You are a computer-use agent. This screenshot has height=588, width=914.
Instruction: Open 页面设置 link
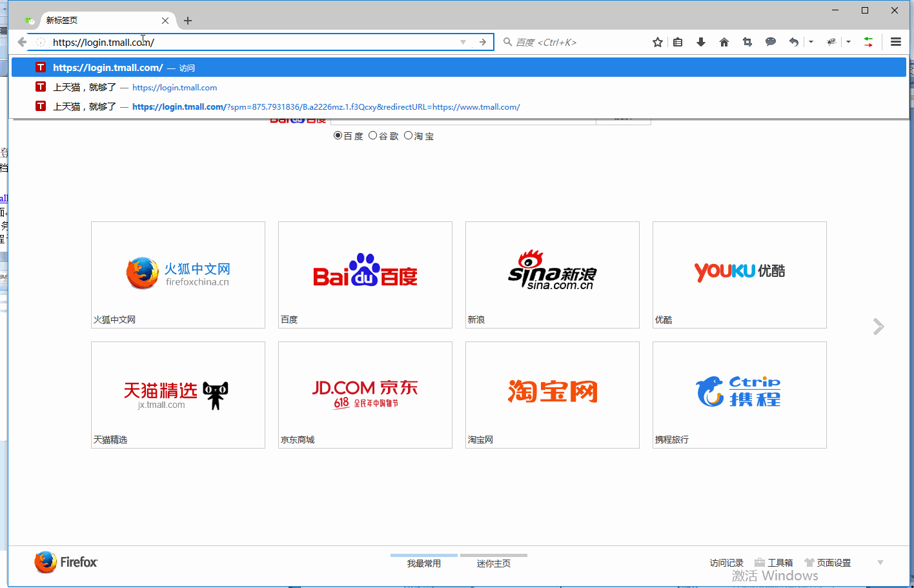[828, 563]
